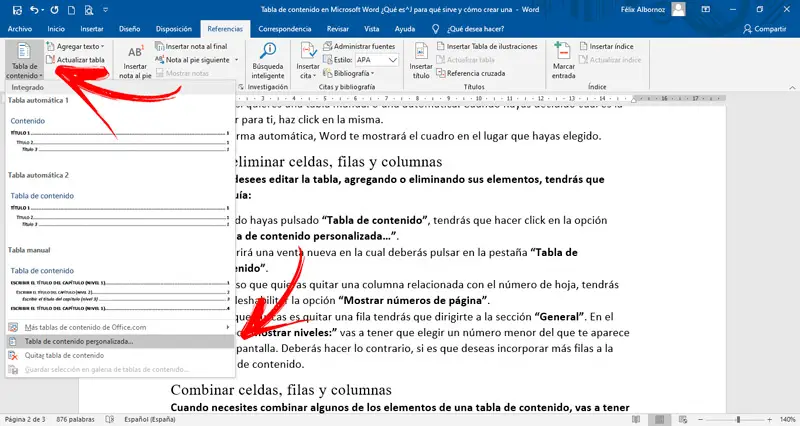Viewport: 800px width, 426px height.
Task: Switch to Web layout view icon
Action: point(683,419)
